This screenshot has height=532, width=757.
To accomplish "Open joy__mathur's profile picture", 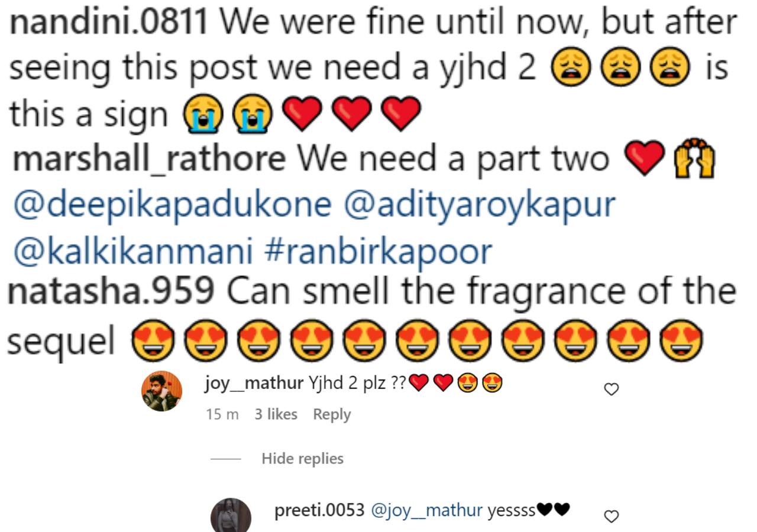I will click(162, 391).
